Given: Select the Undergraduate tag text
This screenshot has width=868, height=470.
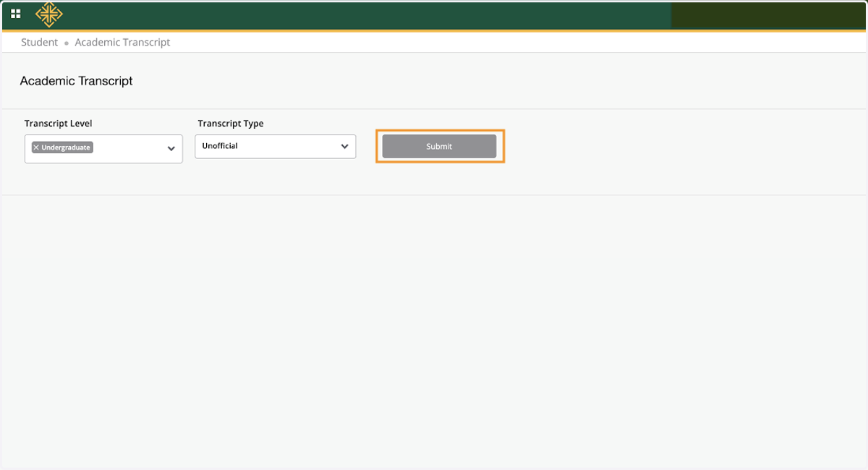Looking at the screenshot, I should (x=66, y=148).
